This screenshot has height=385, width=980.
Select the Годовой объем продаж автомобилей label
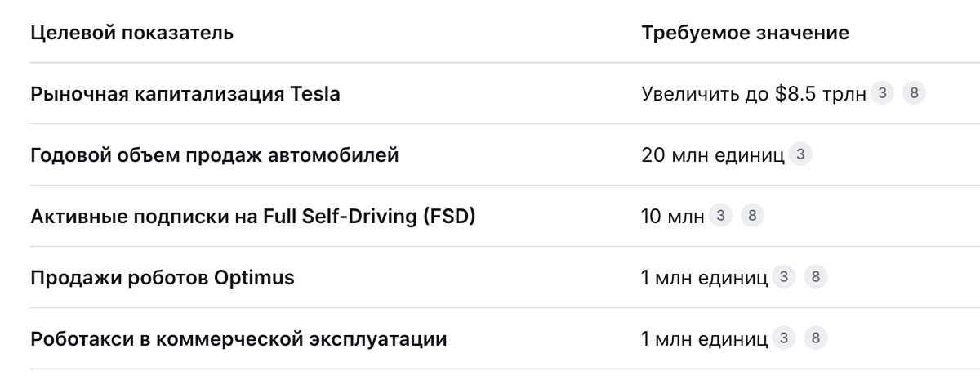(x=215, y=155)
